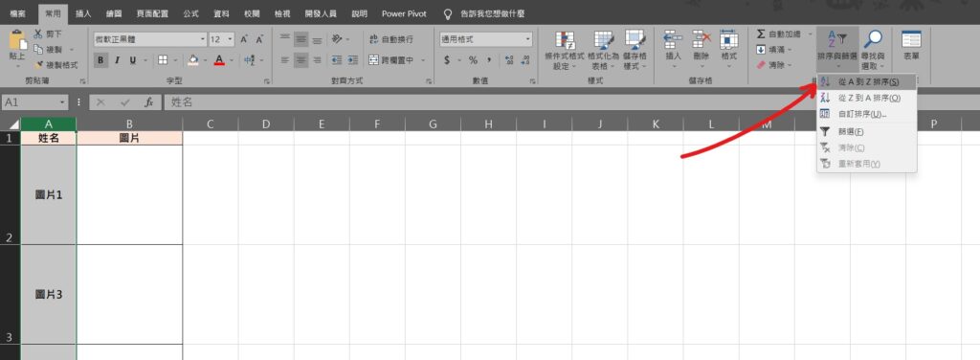Click the phonetic guide (中) icon
This screenshot has height=360, width=980.
(x=249, y=60)
